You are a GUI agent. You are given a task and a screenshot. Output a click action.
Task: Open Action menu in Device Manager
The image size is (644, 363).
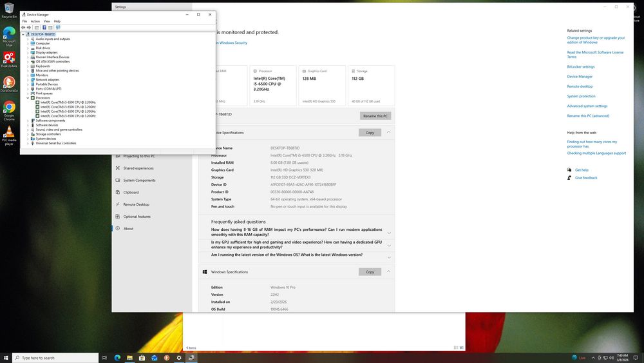[x=35, y=21]
